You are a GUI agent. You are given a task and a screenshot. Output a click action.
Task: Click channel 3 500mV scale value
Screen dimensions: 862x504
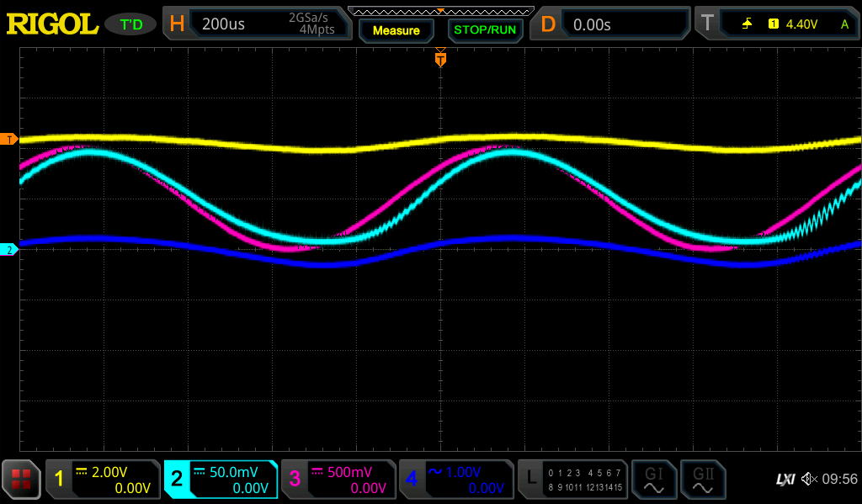tap(349, 472)
